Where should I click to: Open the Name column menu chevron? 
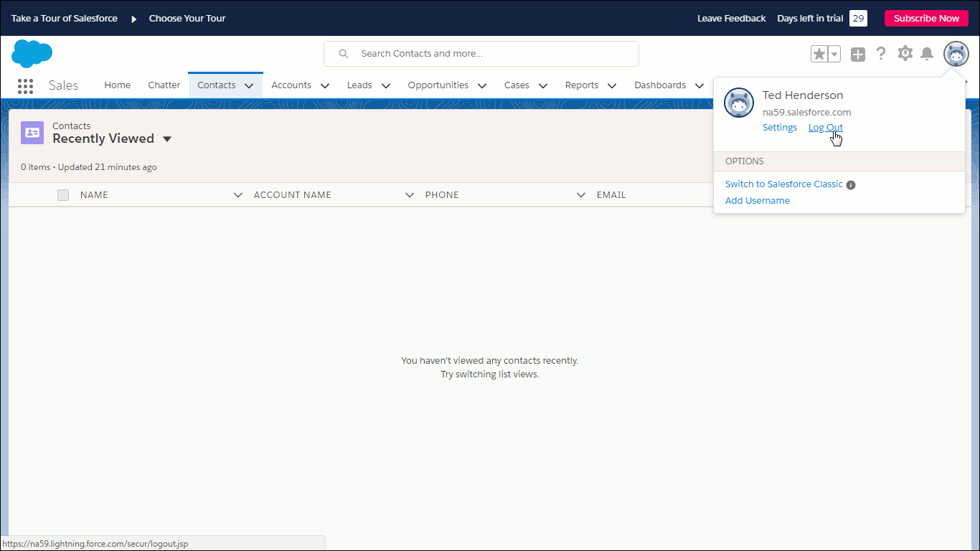click(238, 195)
